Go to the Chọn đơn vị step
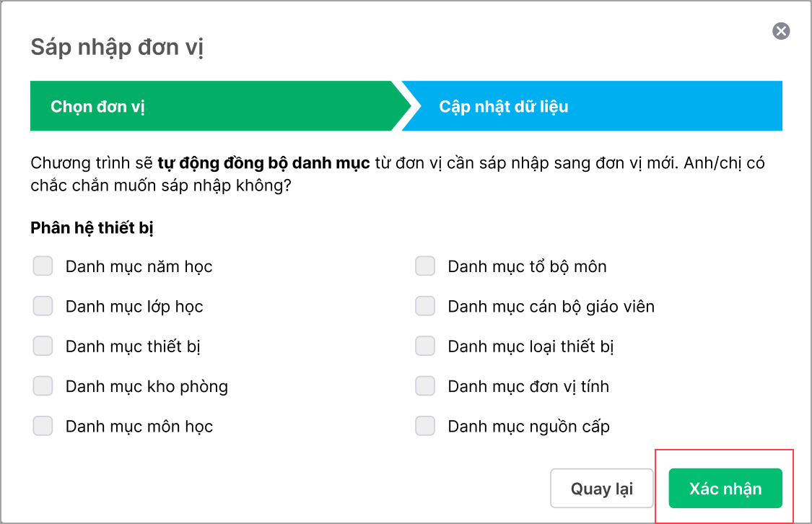 coord(98,107)
